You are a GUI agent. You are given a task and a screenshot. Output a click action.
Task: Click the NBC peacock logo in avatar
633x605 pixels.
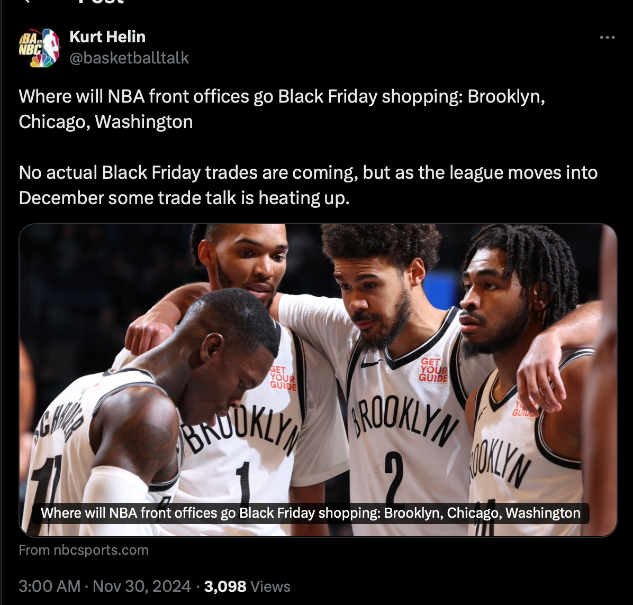(42, 60)
